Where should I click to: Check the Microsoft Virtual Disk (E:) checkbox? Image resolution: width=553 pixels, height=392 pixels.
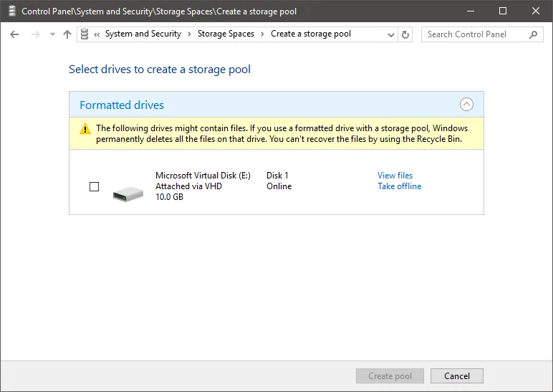click(94, 186)
